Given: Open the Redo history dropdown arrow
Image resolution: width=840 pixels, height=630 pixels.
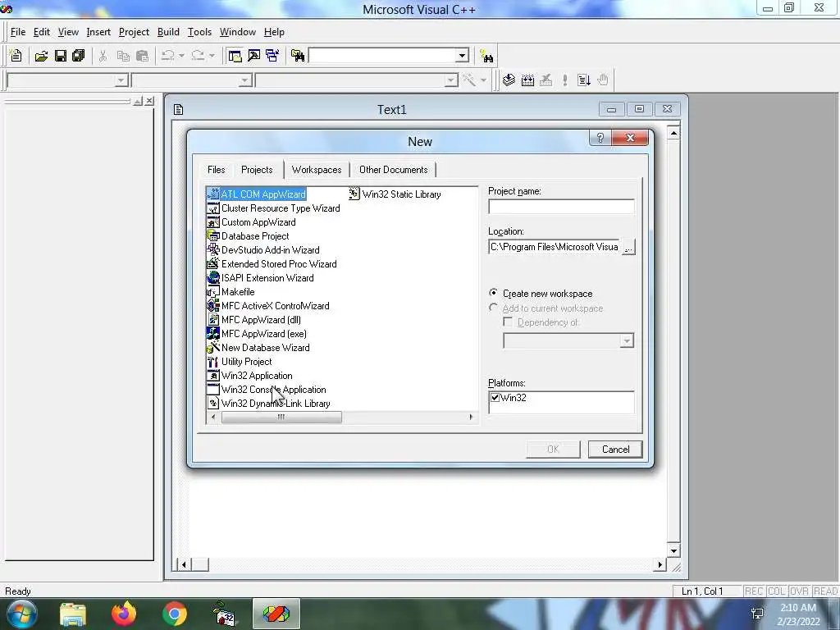Looking at the screenshot, I should click(x=212, y=55).
